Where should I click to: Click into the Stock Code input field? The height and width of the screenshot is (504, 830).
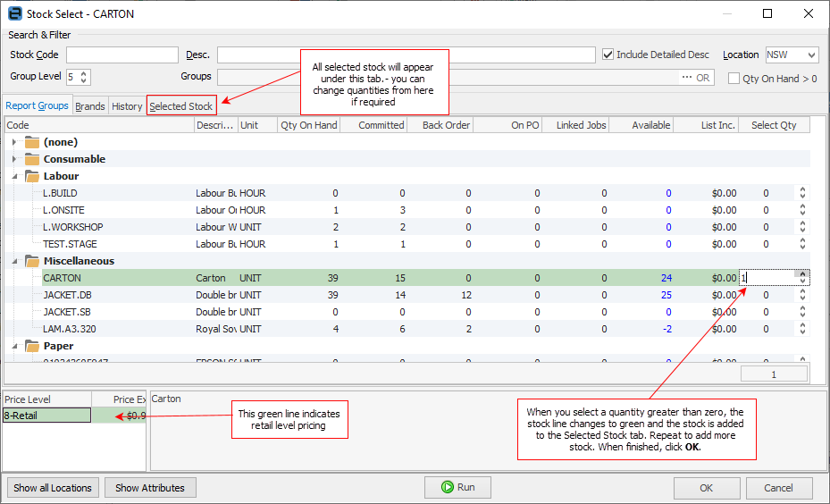click(122, 55)
